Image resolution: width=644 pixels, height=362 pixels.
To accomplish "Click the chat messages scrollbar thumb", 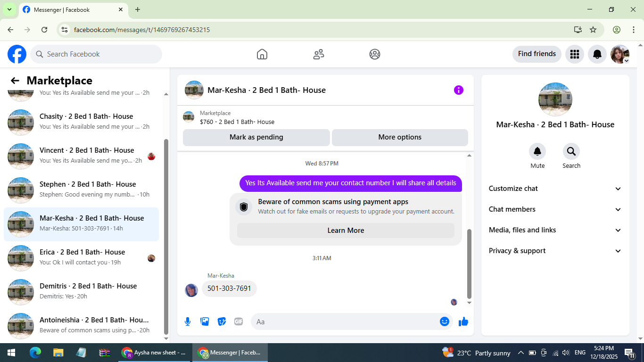I will click(469, 263).
